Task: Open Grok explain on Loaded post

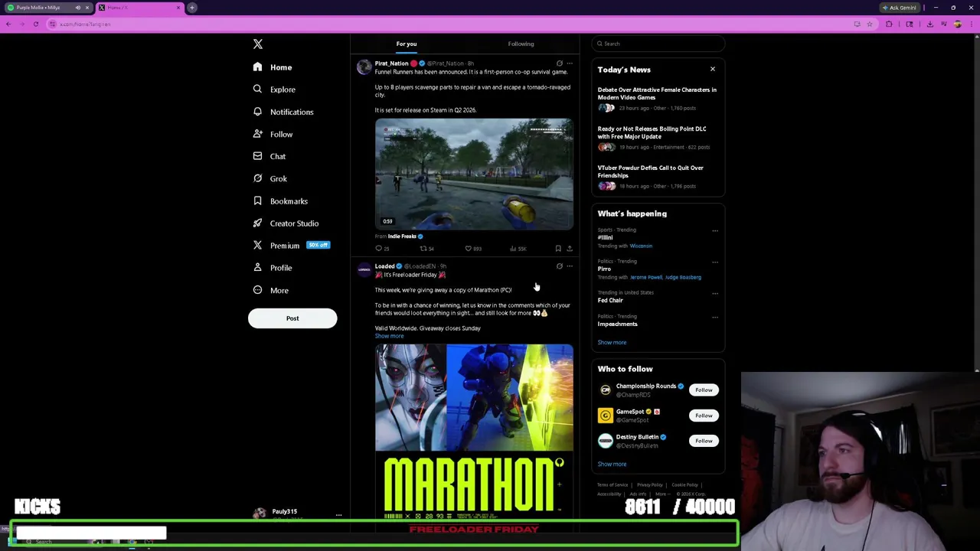Action: 559,266
